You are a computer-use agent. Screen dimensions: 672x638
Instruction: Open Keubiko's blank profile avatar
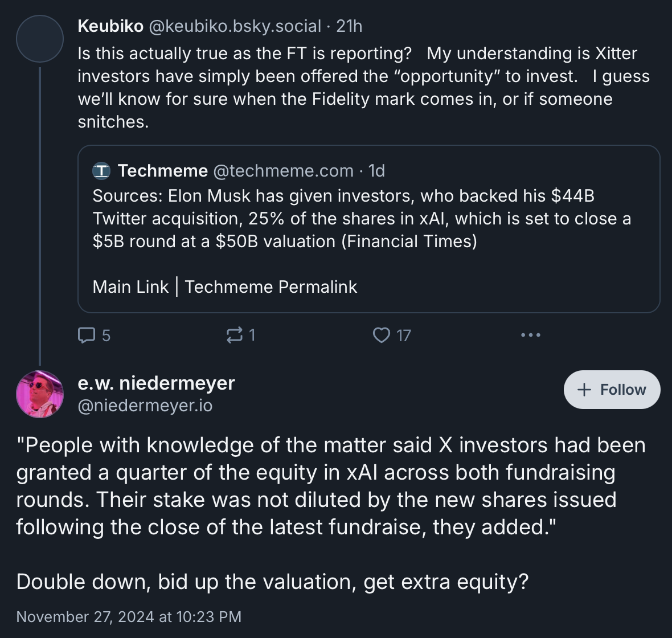40,39
